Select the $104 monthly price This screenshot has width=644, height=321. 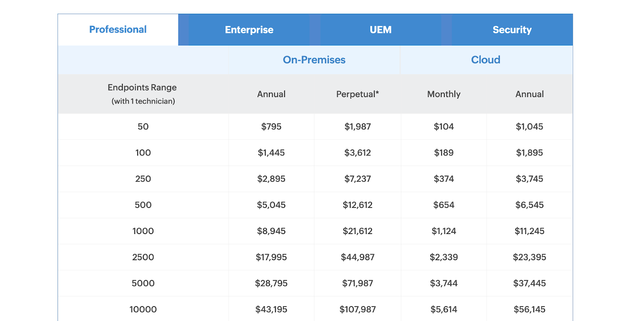click(444, 126)
